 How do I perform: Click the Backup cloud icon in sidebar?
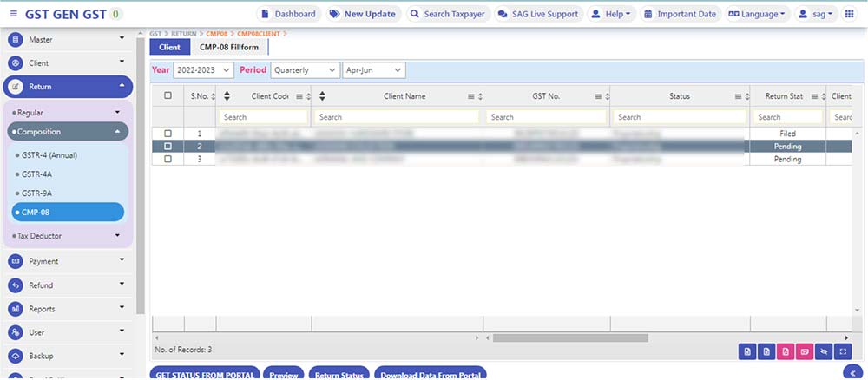15,356
